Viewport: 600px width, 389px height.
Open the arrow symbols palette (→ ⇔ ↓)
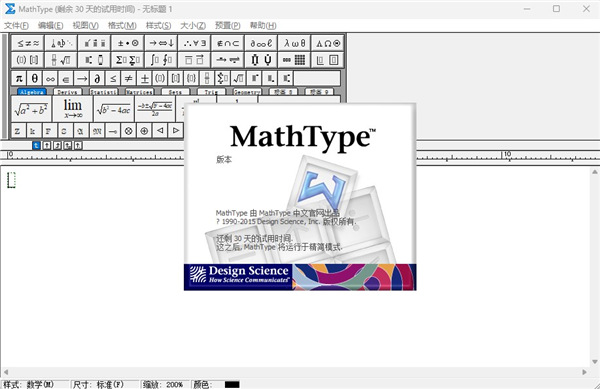click(x=161, y=43)
